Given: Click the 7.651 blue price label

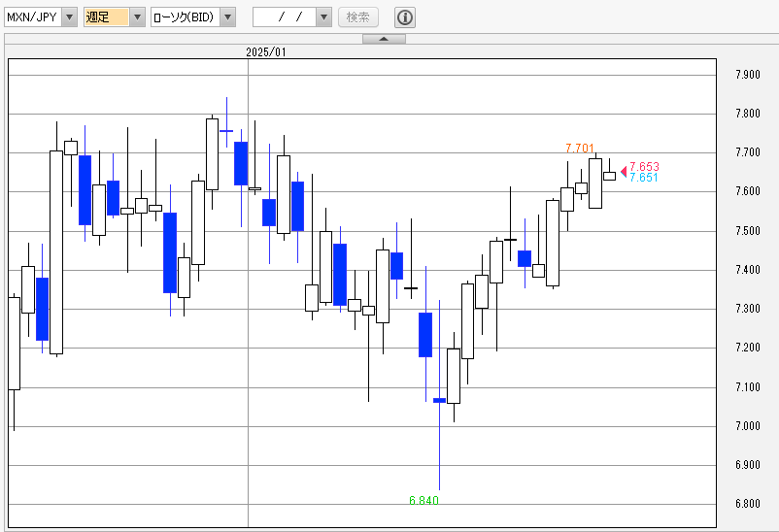Looking at the screenshot, I should (x=644, y=178).
